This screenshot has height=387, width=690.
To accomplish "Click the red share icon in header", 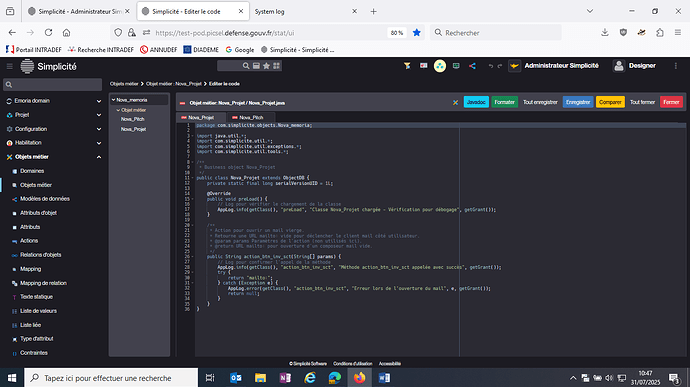I will [472, 66].
